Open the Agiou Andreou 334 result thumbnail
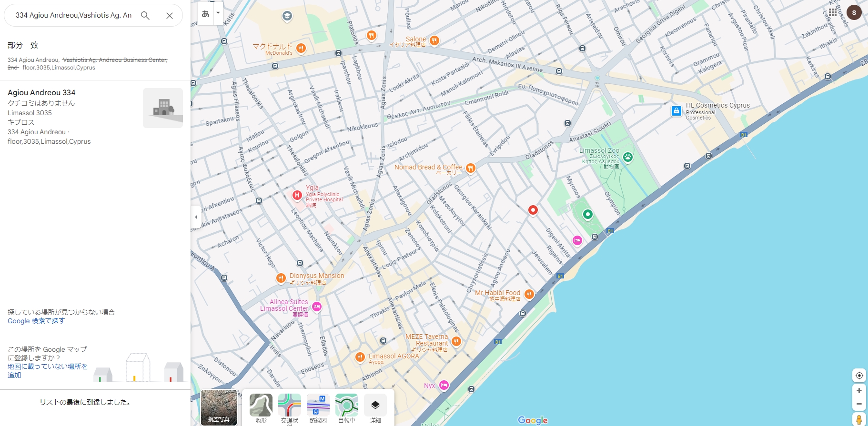868x426 pixels. point(163,108)
